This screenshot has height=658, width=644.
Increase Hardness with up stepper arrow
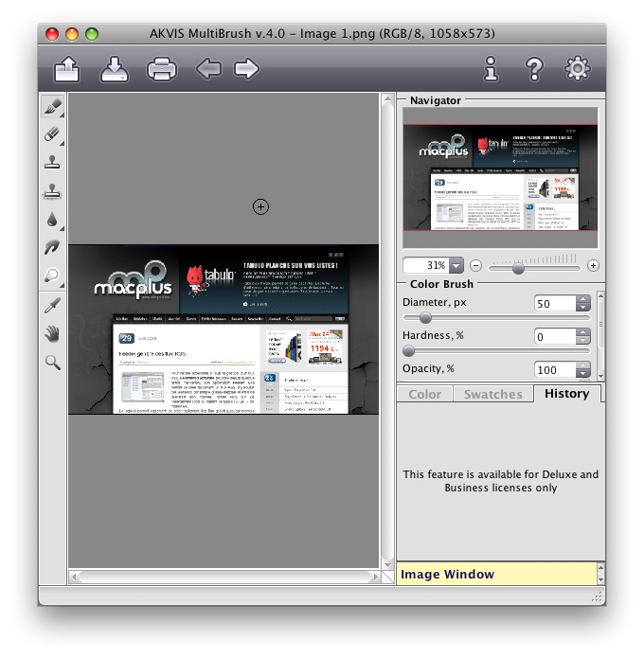click(582, 332)
